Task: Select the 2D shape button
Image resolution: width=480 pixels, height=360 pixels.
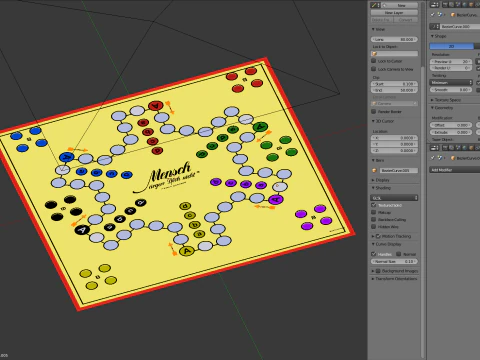Action: click(452, 46)
